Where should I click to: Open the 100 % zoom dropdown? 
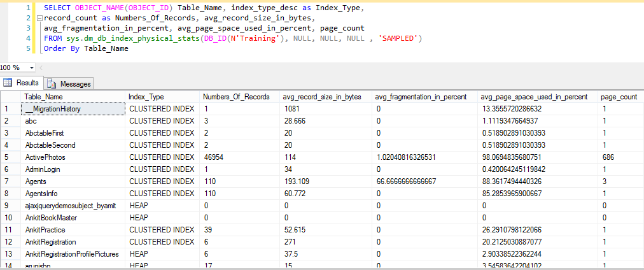coord(32,67)
